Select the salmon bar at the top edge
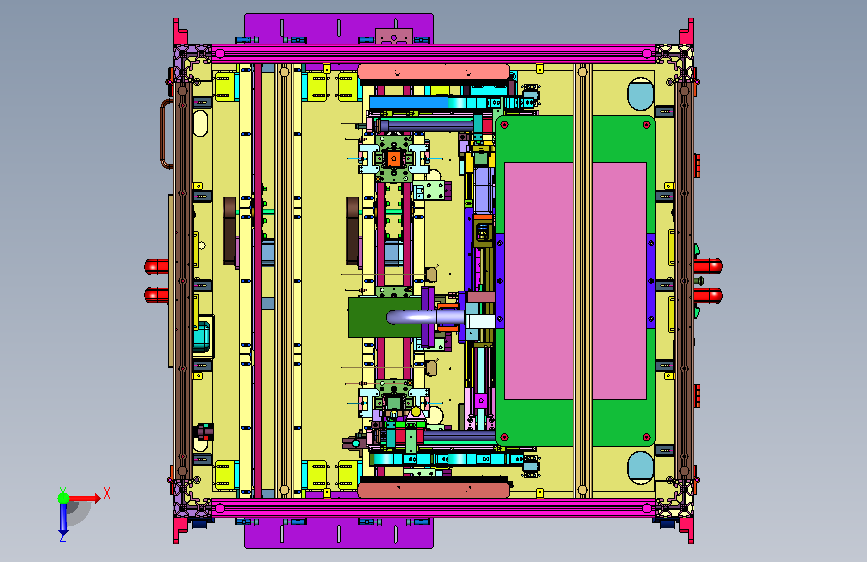The image size is (867, 562). (434, 71)
